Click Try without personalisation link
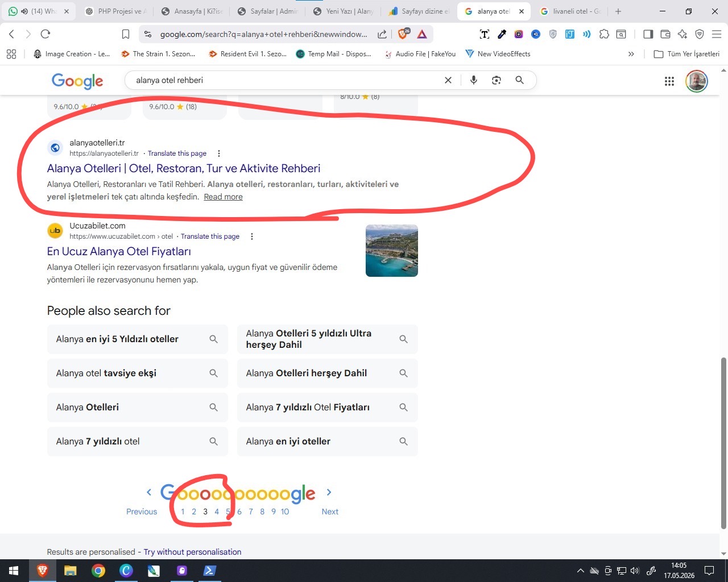The image size is (728, 582). pos(192,552)
